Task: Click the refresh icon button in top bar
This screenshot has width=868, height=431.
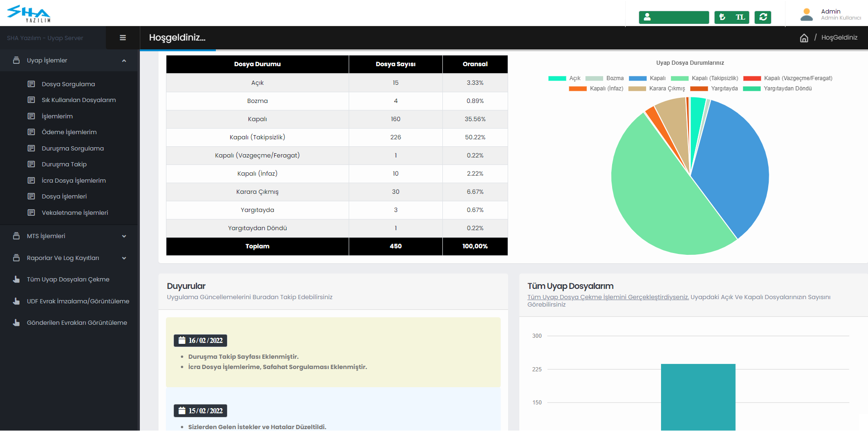Action: tap(763, 17)
